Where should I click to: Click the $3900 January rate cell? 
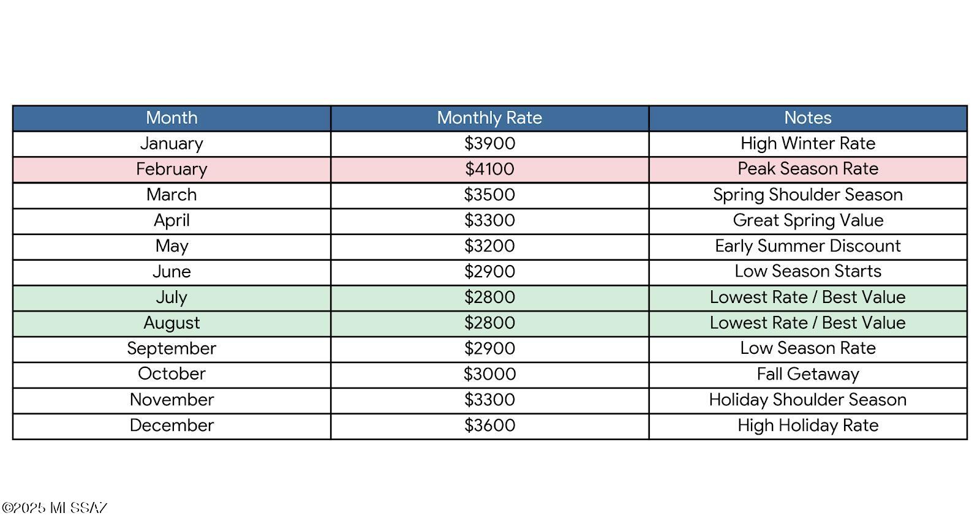click(489, 144)
